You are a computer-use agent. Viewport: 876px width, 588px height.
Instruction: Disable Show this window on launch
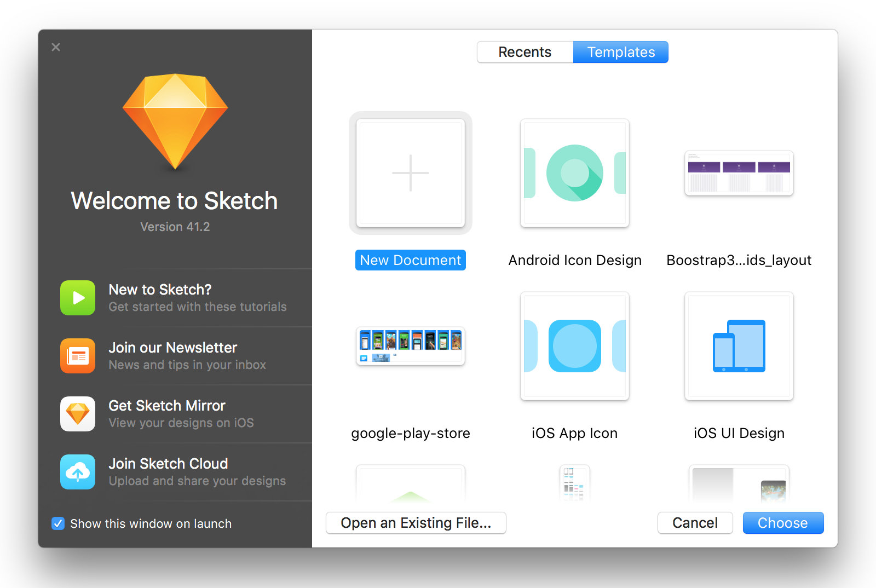(x=58, y=523)
